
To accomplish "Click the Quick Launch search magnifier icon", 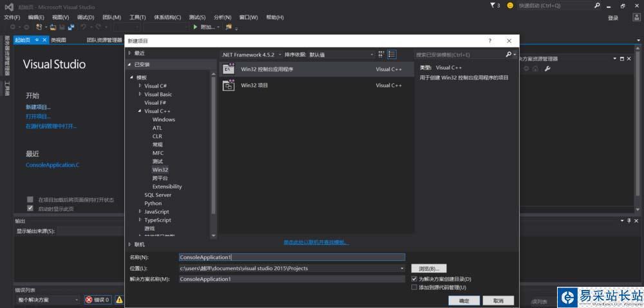I will 597,6.
